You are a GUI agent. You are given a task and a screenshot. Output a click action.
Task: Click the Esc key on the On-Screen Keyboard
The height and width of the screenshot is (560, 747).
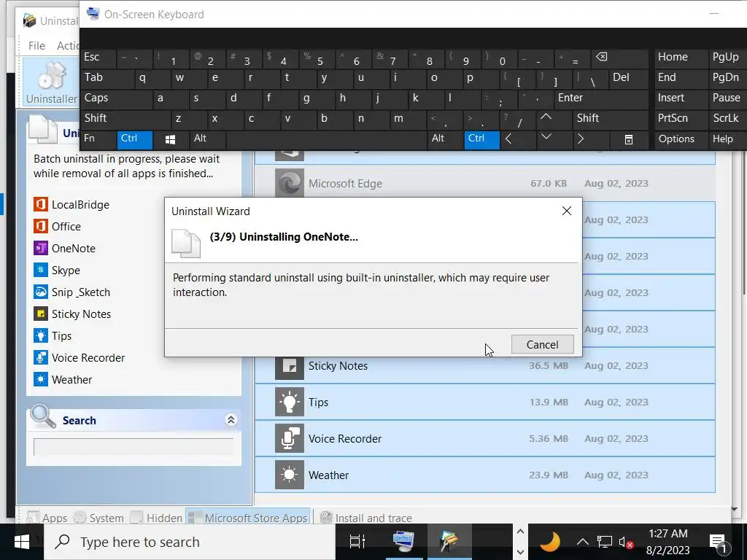(98, 57)
